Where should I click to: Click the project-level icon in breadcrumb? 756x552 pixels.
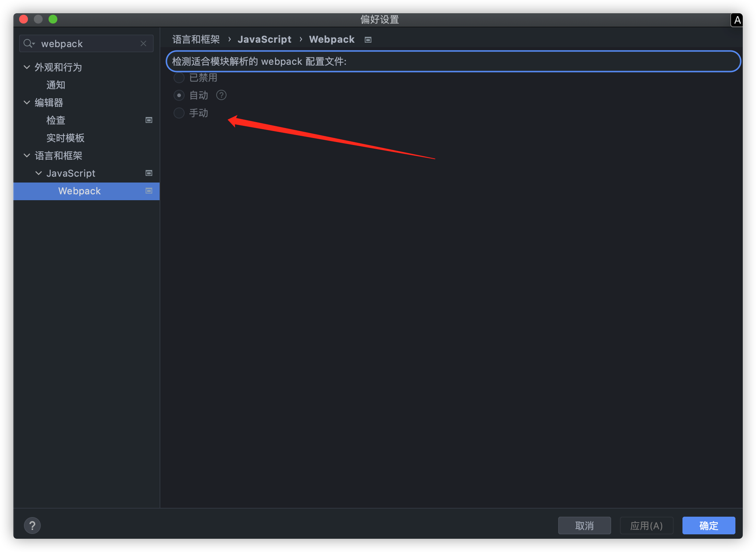click(x=368, y=40)
